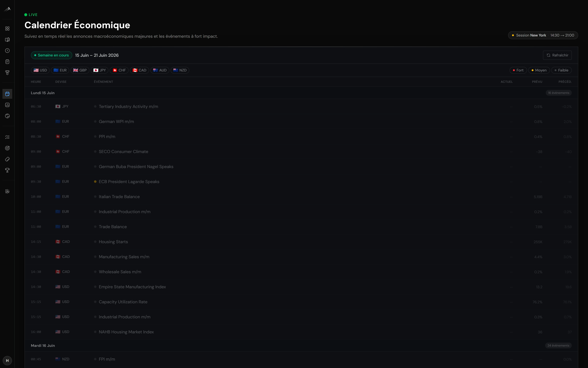Select the highlighted calendar icon in sidebar
Image resolution: width=588 pixels, height=368 pixels.
coord(7,94)
